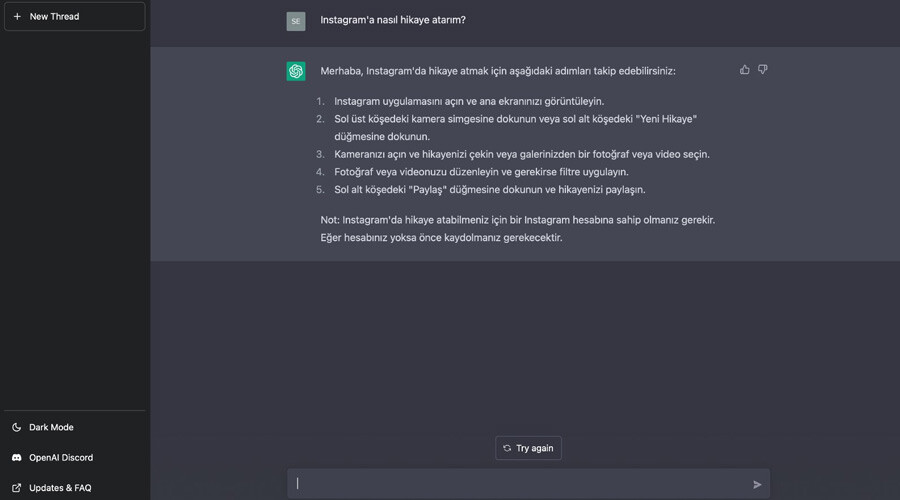
Task: Open the Updates & FAQ link
Action: [60, 488]
